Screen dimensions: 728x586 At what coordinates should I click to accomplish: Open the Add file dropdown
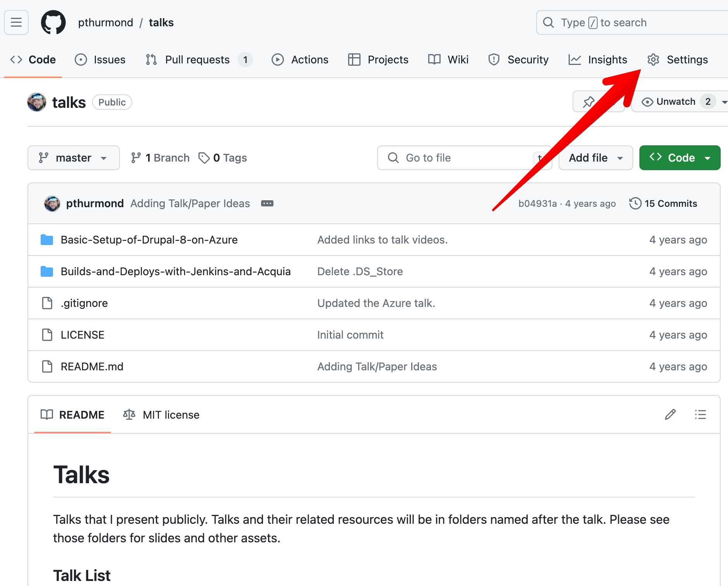pyautogui.click(x=595, y=158)
